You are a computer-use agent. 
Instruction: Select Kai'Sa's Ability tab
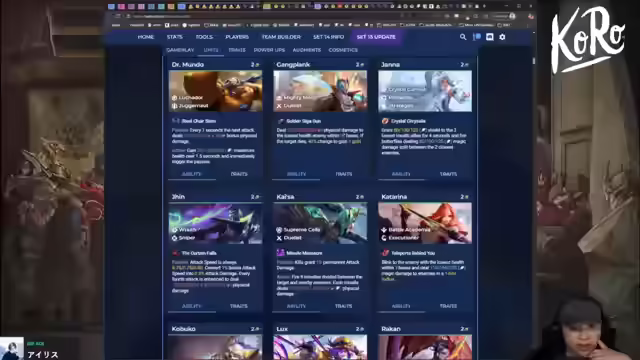296,306
